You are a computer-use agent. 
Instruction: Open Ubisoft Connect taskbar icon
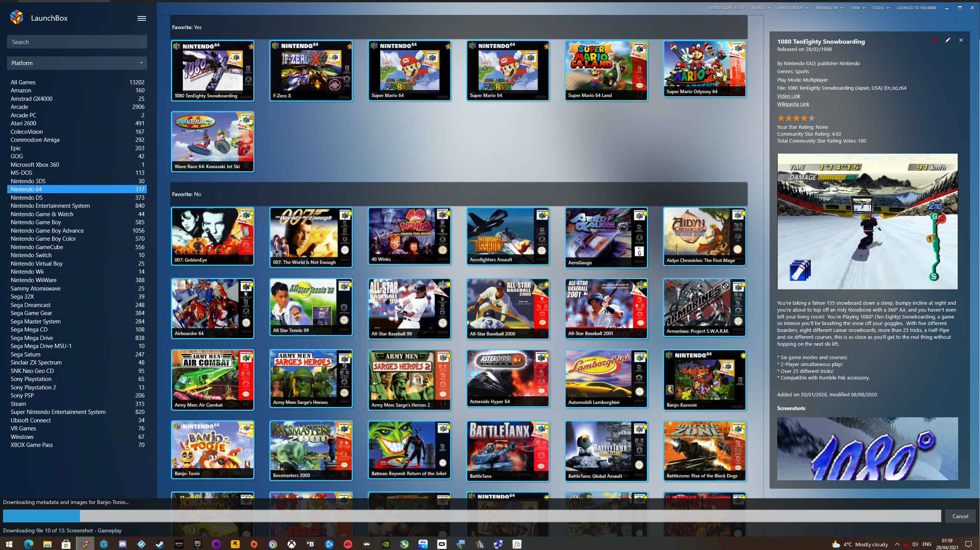coord(272,544)
